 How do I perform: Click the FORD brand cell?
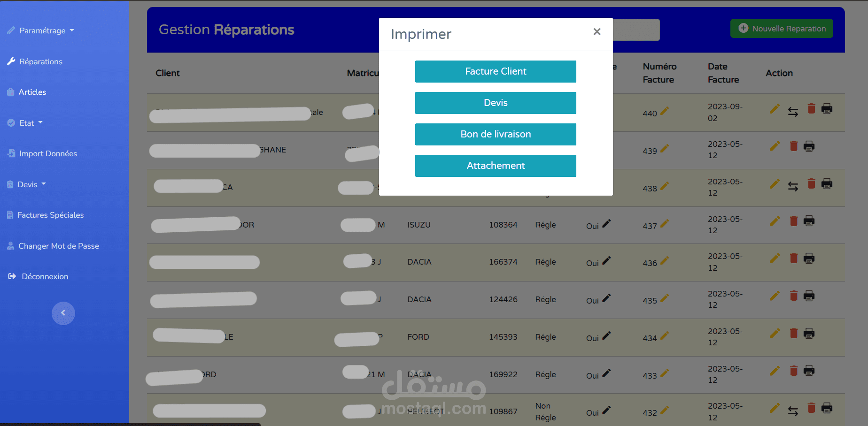tap(418, 337)
